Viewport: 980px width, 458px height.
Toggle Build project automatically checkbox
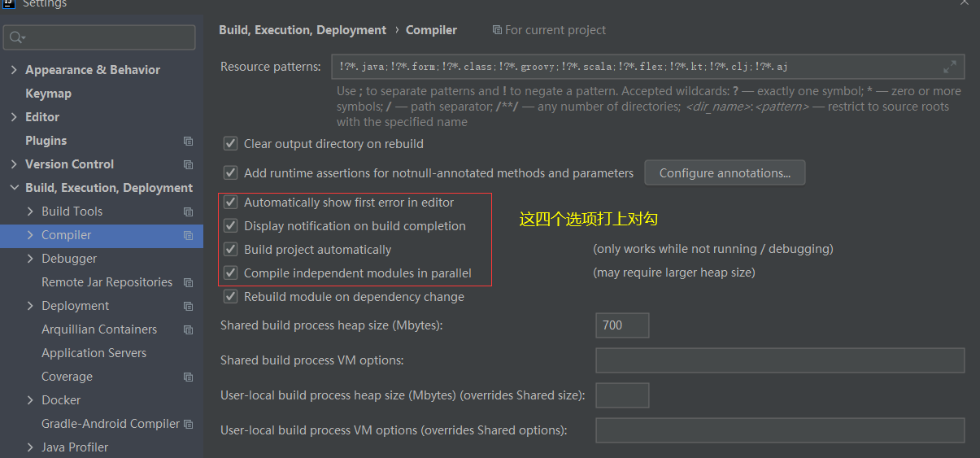coord(230,250)
